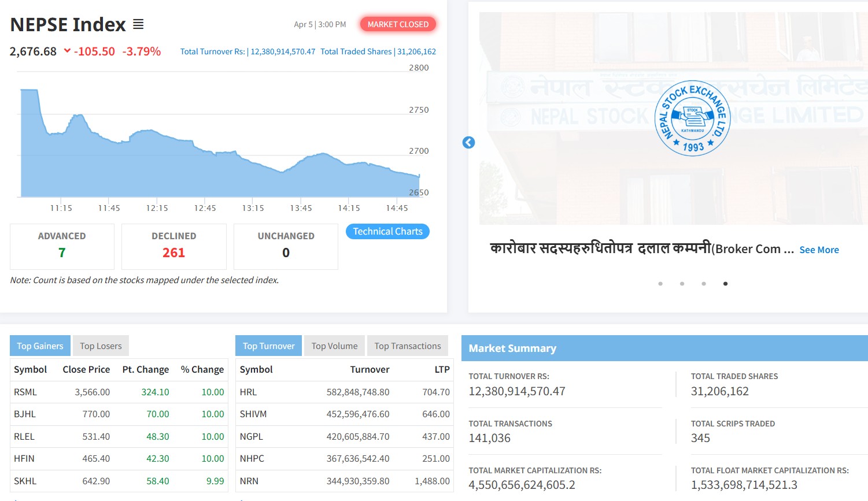Select the second carousel dot indicator
The height and width of the screenshot is (501, 868).
coord(682,284)
